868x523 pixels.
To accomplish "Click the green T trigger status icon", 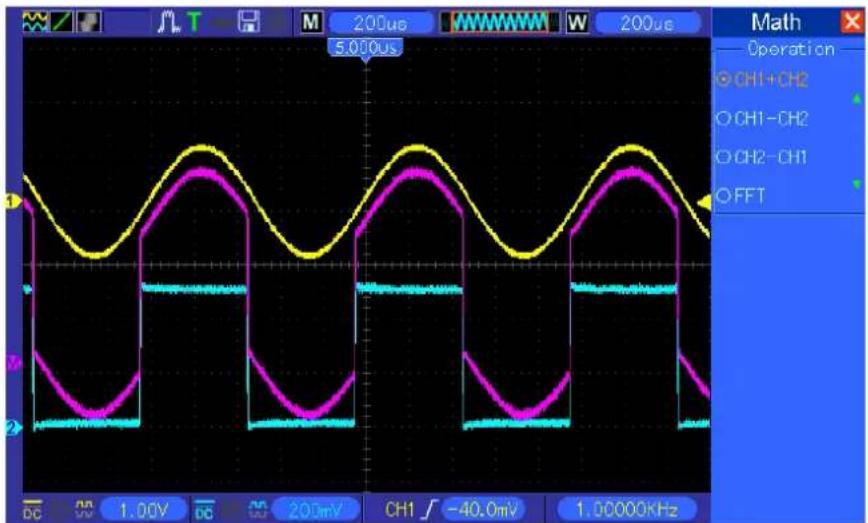I will click(x=194, y=22).
